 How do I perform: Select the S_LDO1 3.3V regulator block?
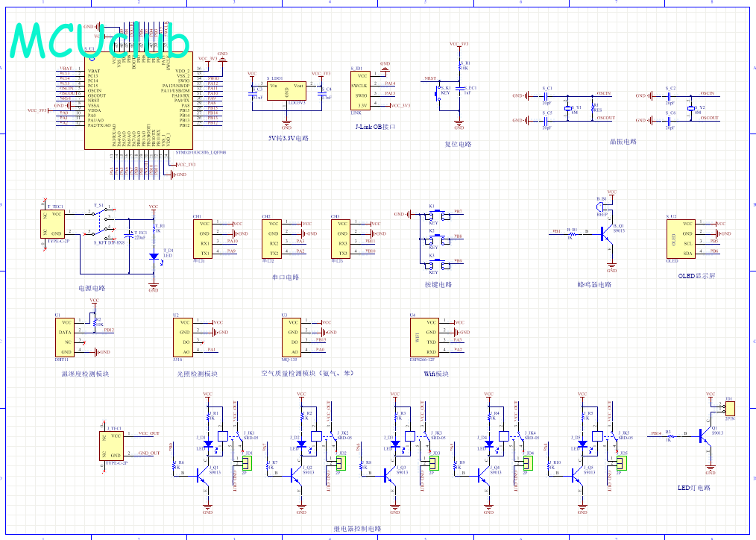point(286,91)
